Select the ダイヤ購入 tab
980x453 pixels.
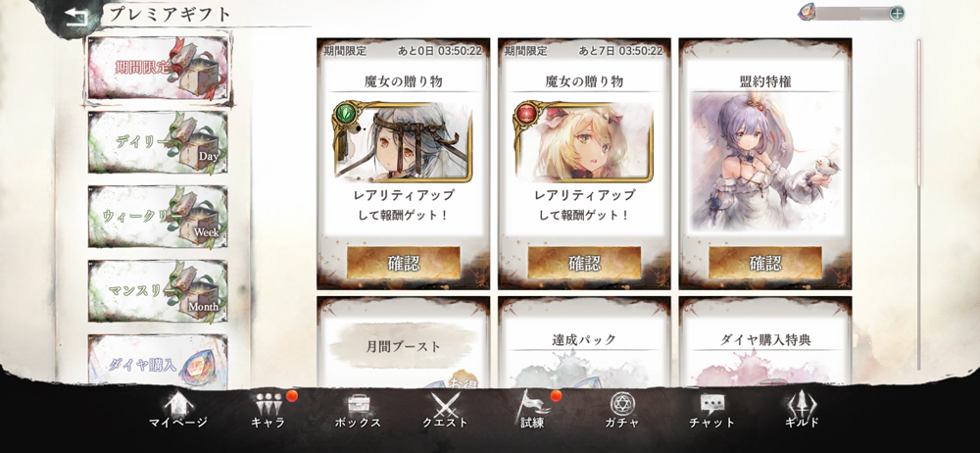pos(158,362)
